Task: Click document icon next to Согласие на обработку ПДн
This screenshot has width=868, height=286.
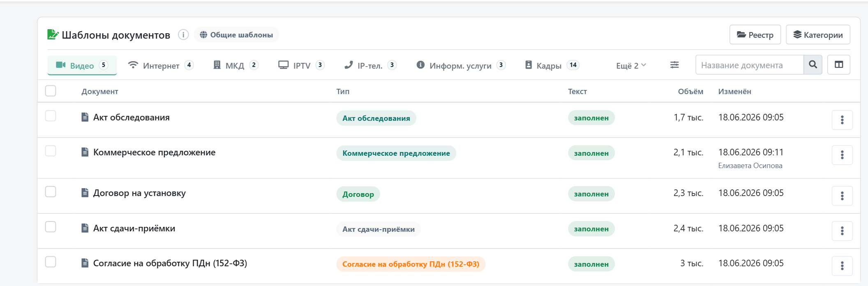Action: point(85,263)
